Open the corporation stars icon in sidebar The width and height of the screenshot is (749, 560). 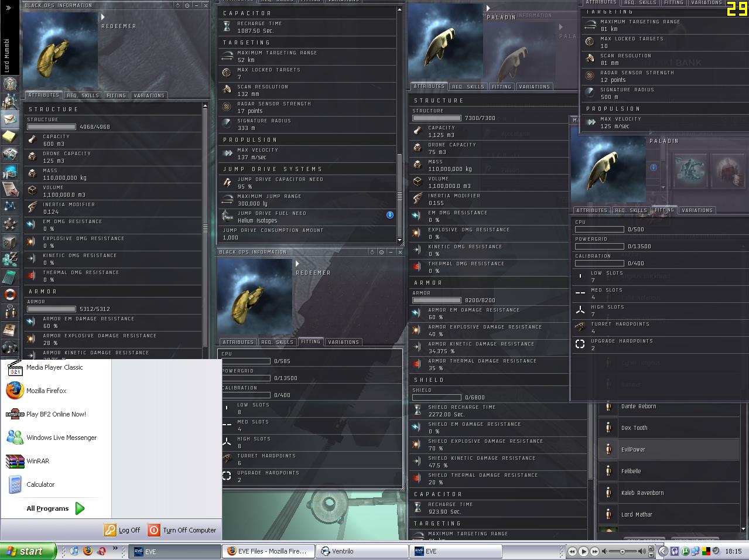coord(9,224)
